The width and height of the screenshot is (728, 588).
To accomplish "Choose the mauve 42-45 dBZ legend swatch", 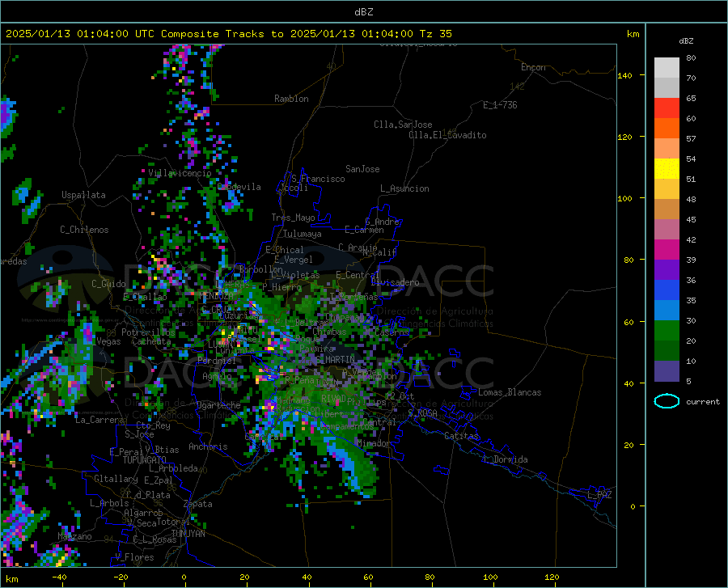I will pos(667,230).
